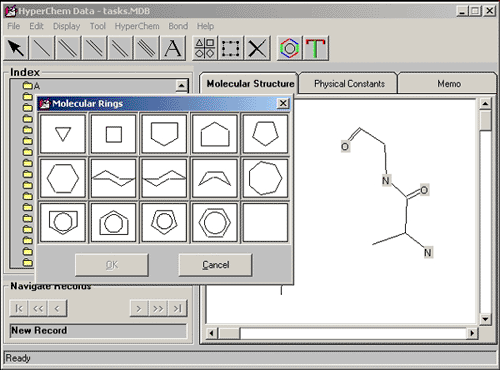Click the vertical scrollbar thumb
Viewport: 500px width, 370px height.
tap(485, 120)
